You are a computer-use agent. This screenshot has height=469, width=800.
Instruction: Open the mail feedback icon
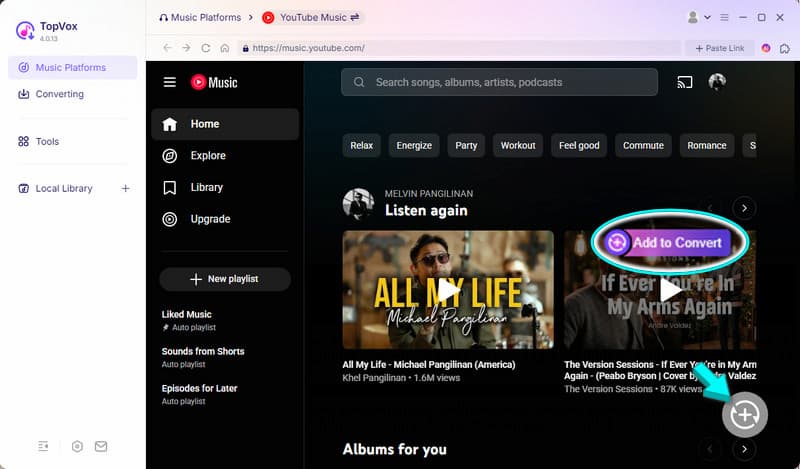point(101,447)
